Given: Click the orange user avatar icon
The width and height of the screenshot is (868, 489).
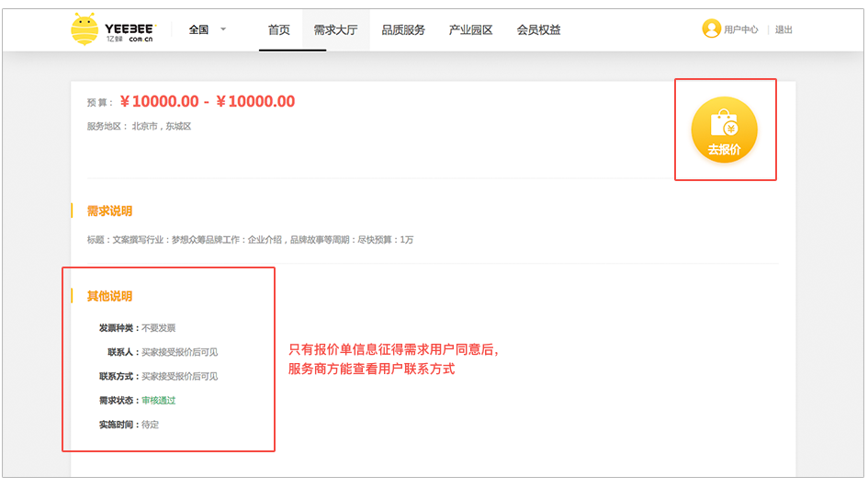Looking at the screenshot, I should click(x=711, y=29).
